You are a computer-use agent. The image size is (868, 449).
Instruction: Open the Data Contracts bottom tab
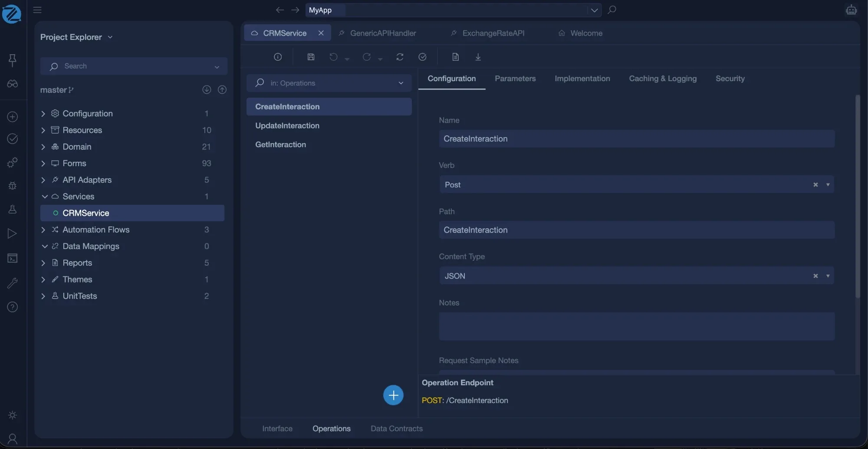click(x=396, y=429)
